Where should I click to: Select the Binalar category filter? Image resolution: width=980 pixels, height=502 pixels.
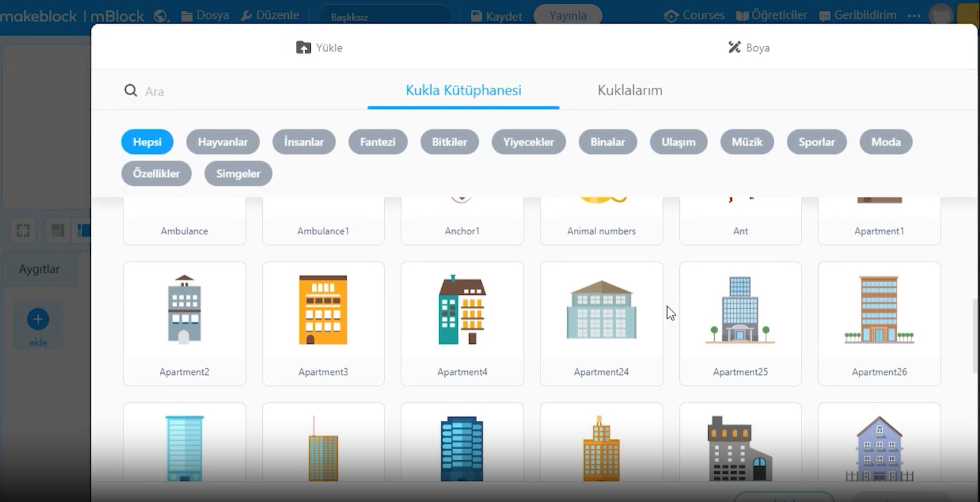coord(607,142)
